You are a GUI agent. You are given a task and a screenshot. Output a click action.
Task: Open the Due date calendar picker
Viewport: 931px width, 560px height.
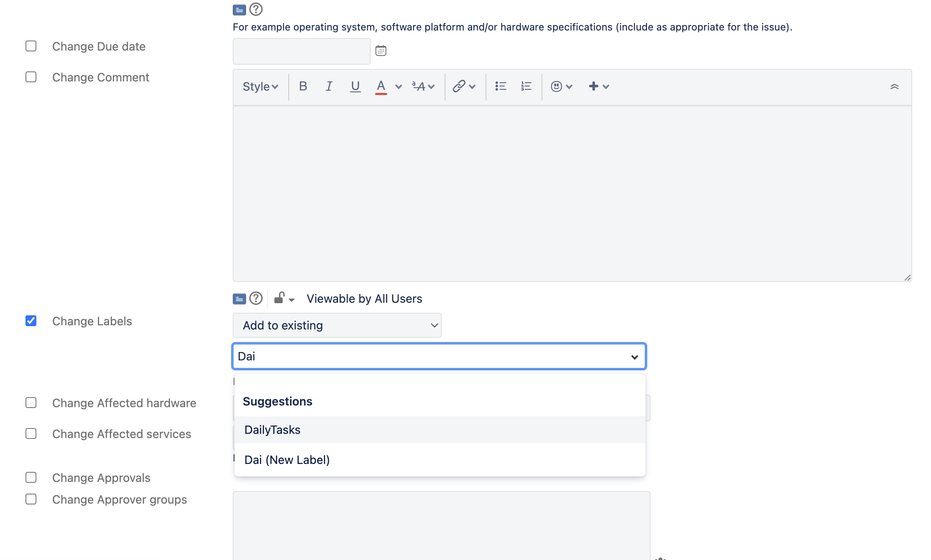click(381, 51)
